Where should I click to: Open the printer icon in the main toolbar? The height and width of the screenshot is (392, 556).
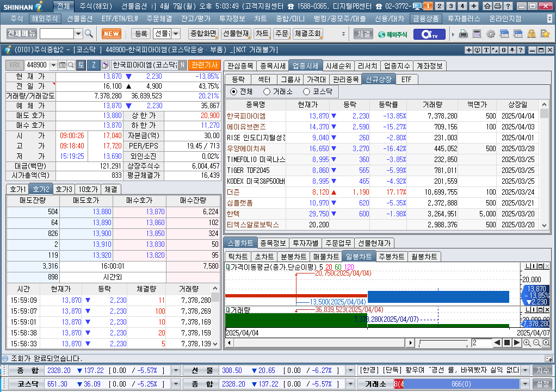point(463,34)
